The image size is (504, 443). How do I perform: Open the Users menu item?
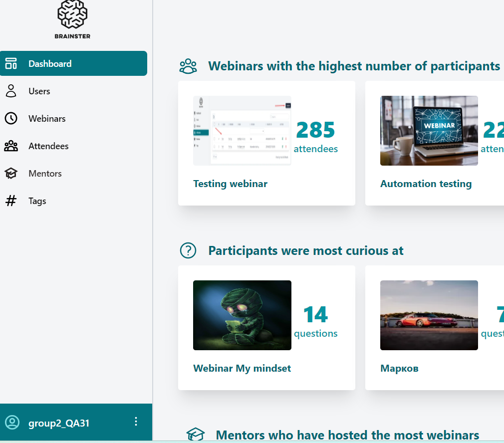pyautogui.click(x=39, y=91)
